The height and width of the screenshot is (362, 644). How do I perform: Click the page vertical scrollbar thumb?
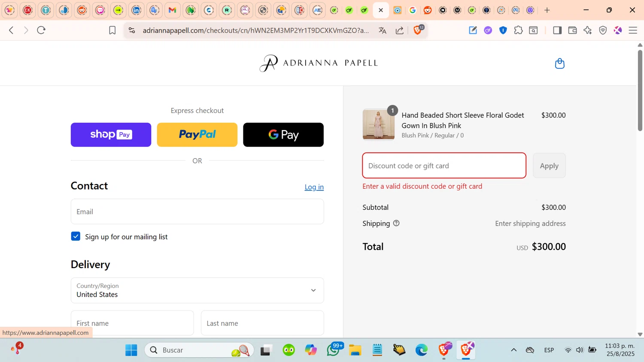click(x=640, y=90)
